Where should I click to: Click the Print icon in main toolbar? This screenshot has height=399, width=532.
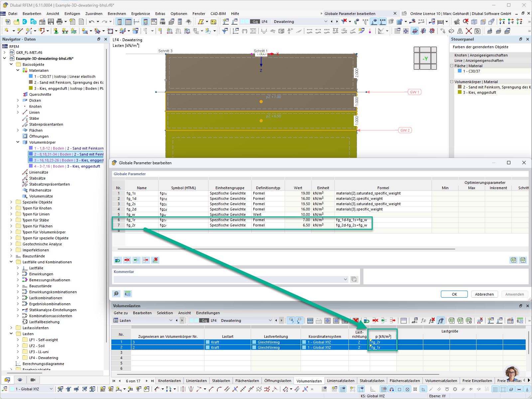pos(60,22)
